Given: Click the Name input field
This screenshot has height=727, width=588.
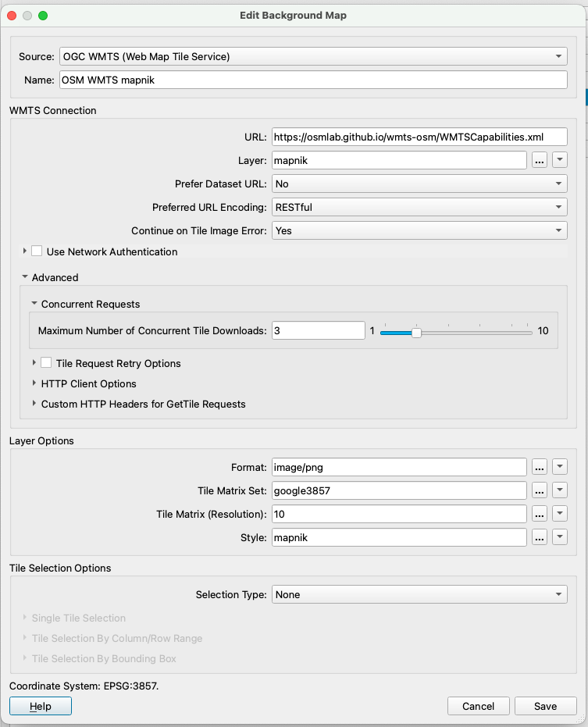Looking at the screenshot, I should 313,80.
